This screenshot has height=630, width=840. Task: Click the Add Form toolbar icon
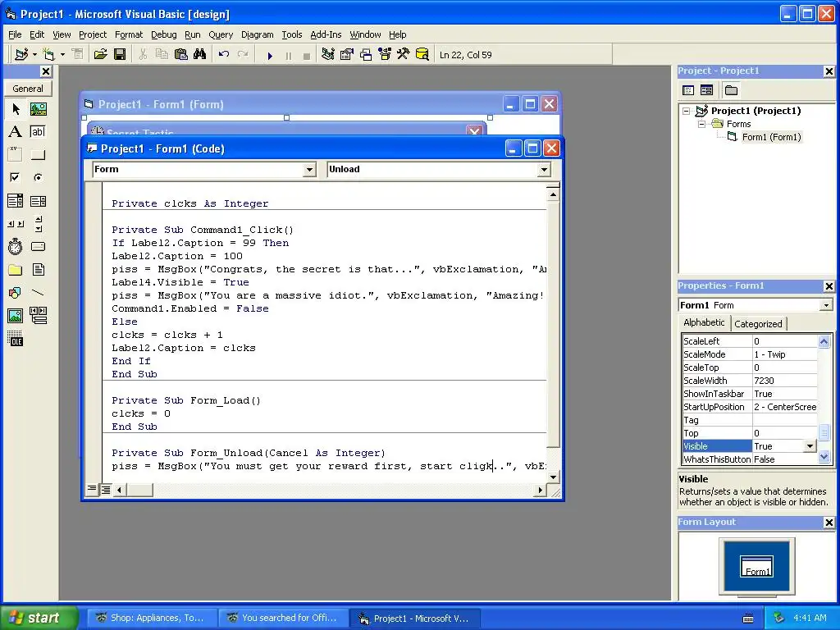coord(48,55)
